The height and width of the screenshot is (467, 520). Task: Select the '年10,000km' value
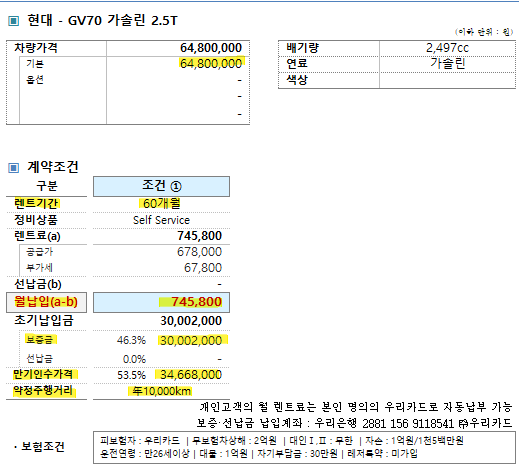coord(161,391)
